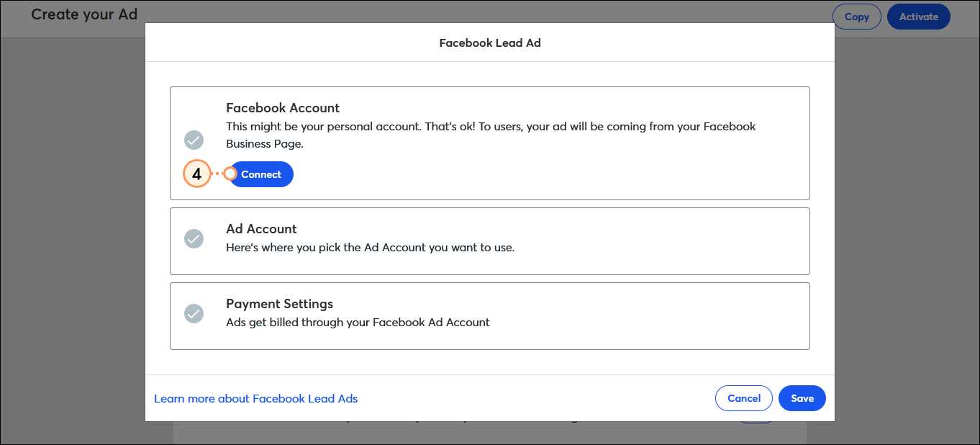
Task: Click the Ad Account checkmark icon
Action: 194,238
